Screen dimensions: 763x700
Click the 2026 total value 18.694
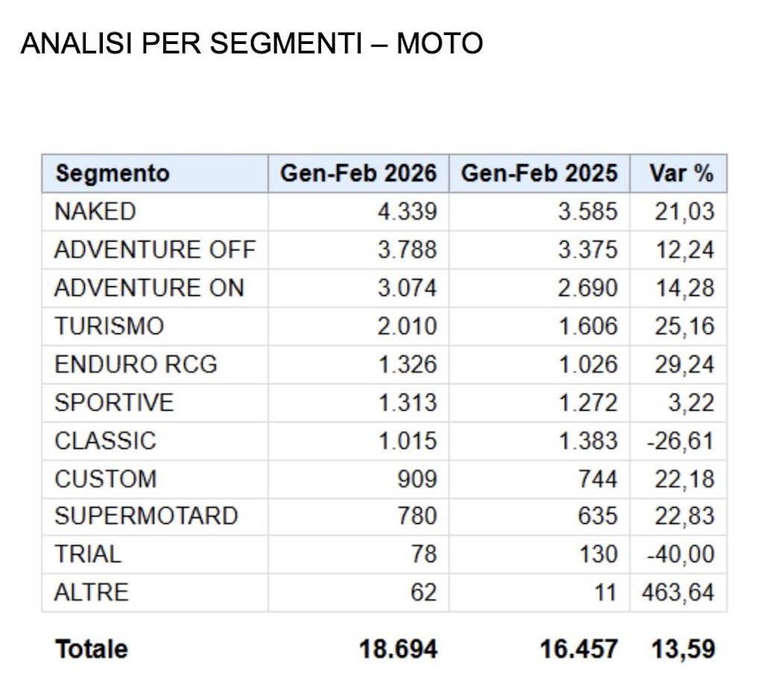pos(399,649)
